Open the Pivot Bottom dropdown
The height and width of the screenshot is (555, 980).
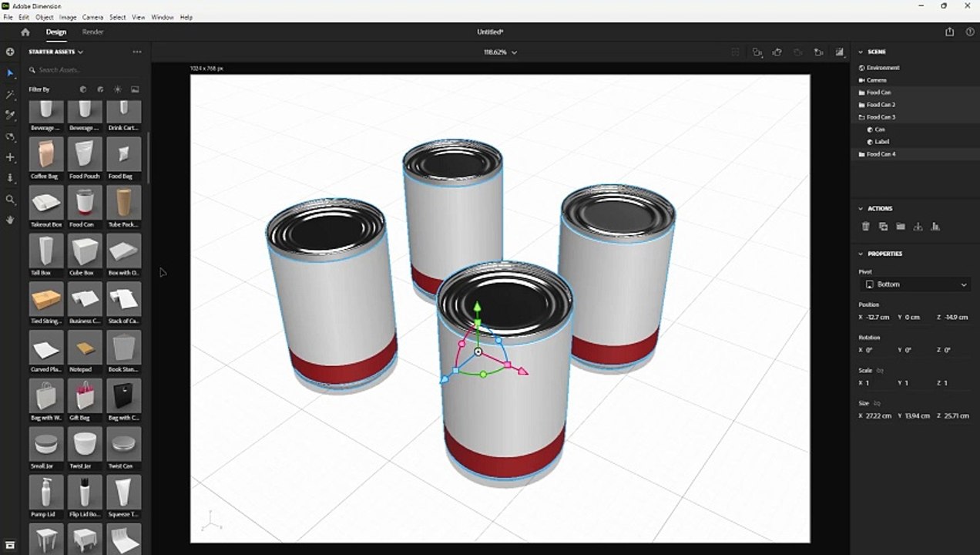[x=915, y=284]
